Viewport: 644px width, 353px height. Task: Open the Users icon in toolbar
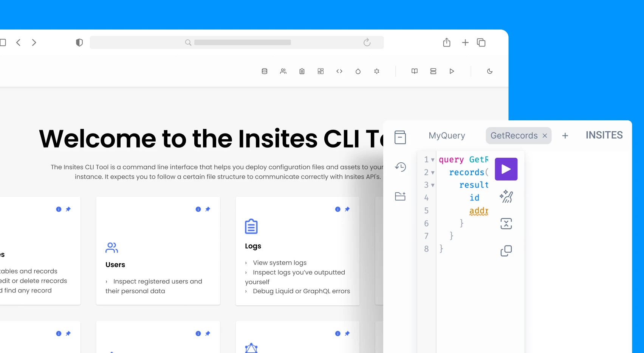(x=283, y=71)
